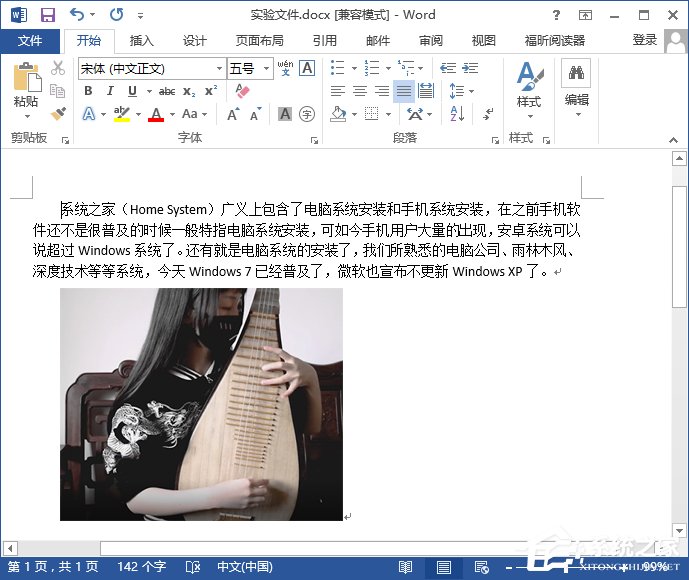Decrease paragraph indent
The height and width of the screenshot is (580, 689).
(x=448, y=68)
